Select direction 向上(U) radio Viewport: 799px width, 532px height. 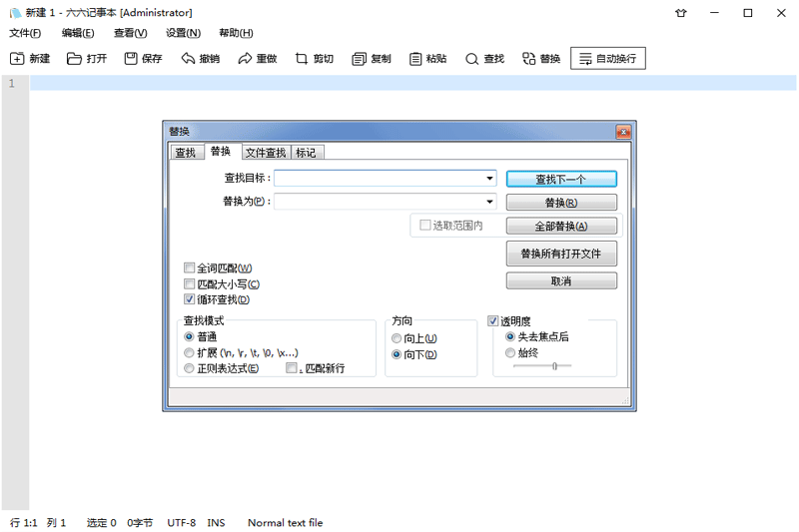(x=397, y=338)
